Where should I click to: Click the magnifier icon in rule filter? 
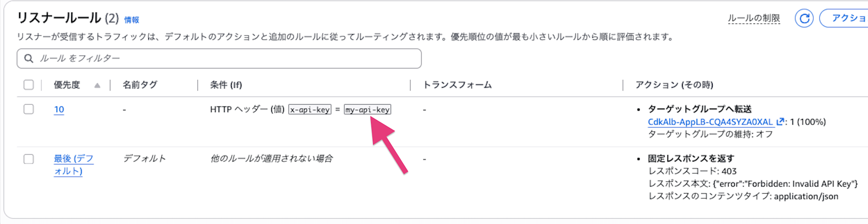[29, 59]
